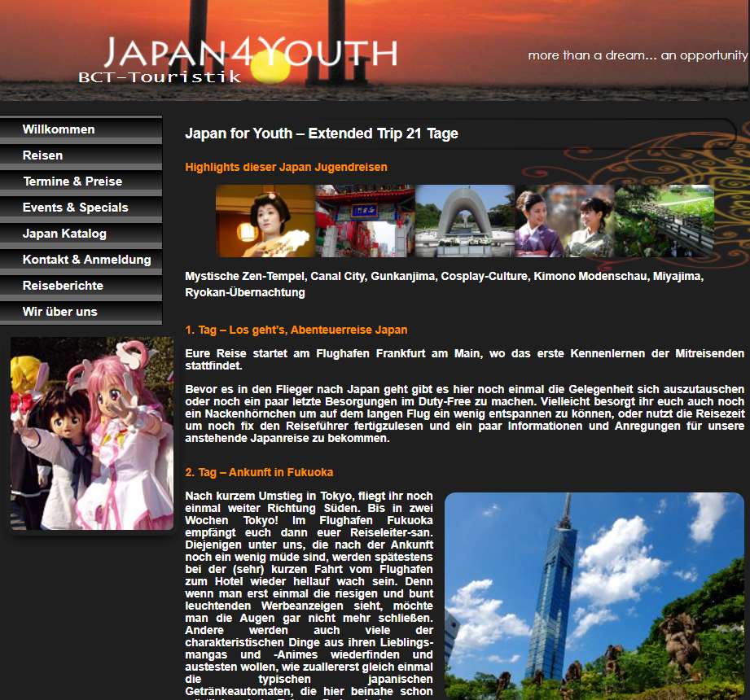The width and height of the screenshot is (750, 700).
Task: Click the 'Highlights dieser Japan Jugendreisen' heading
Action: (286, 168)
